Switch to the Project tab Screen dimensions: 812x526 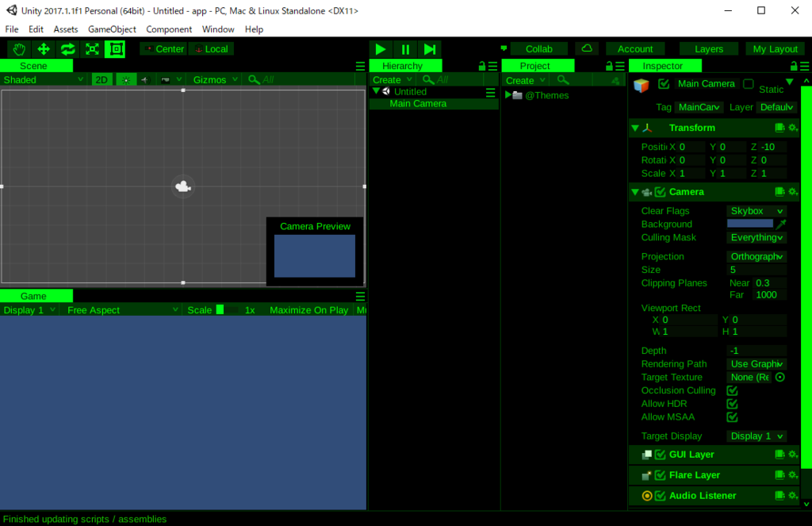tap(538, 65)
